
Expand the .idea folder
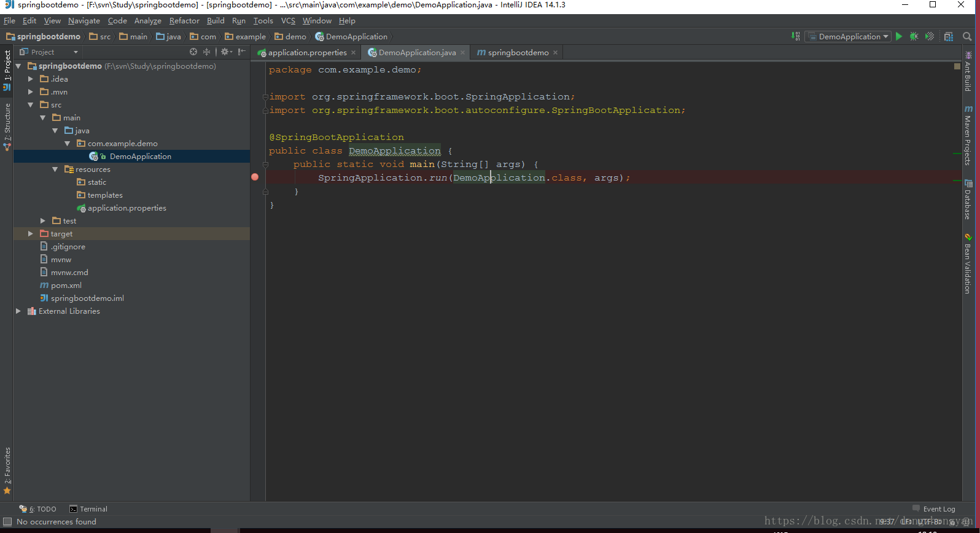31,79
